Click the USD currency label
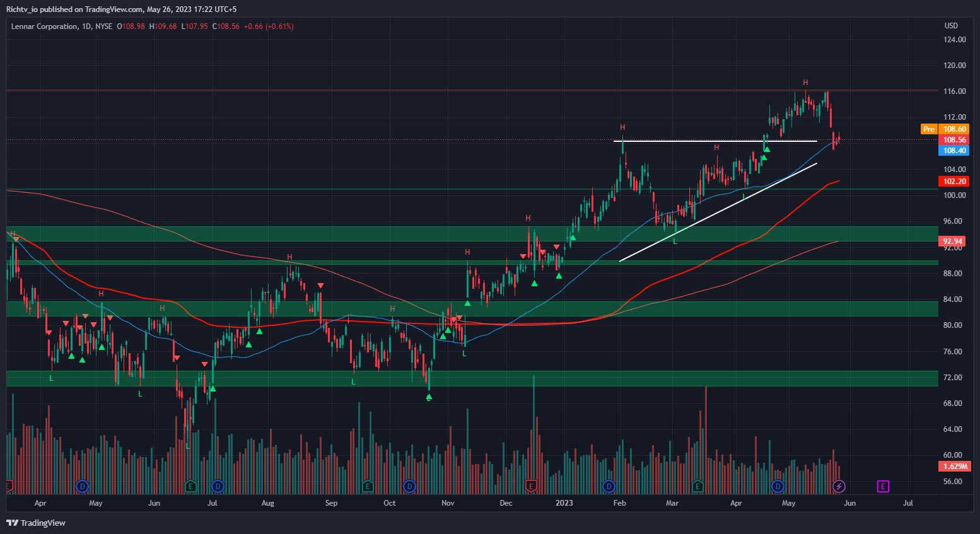980x534 pixels. point(951,26)
